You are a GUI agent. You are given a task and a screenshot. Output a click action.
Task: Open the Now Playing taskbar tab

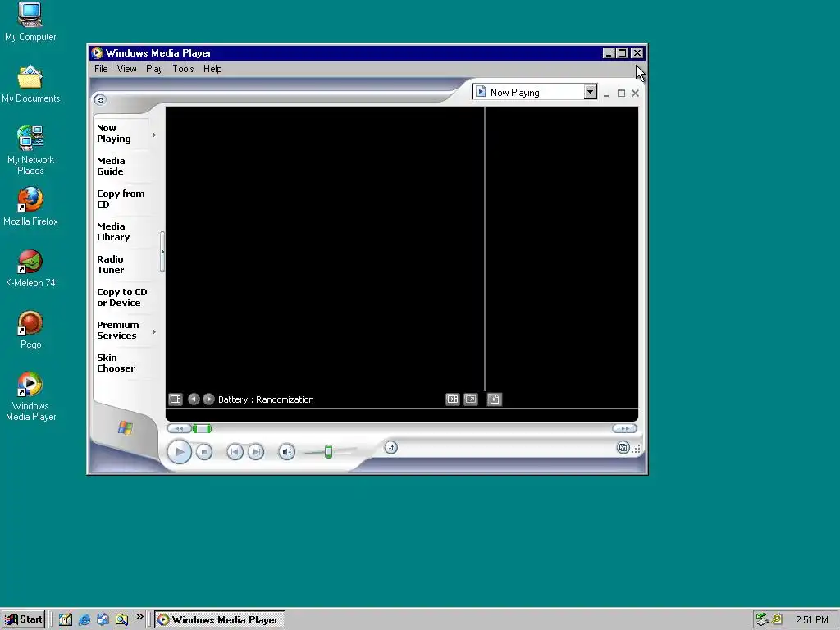(113, 134)
